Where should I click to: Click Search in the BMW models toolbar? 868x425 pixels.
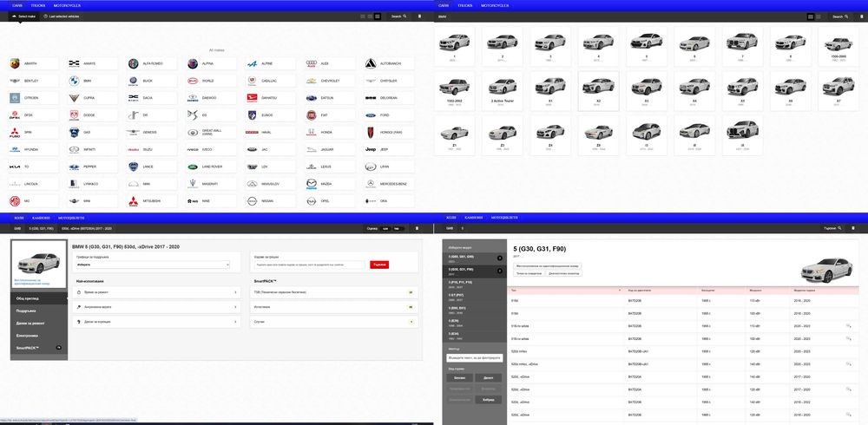tap(838, 16)
